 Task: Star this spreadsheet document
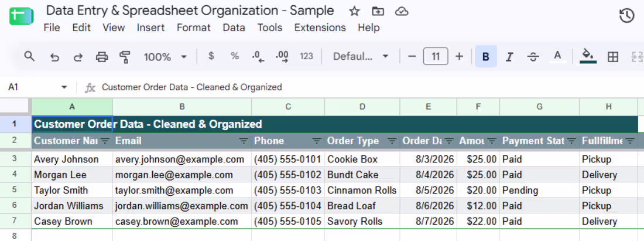pos(354,12)
